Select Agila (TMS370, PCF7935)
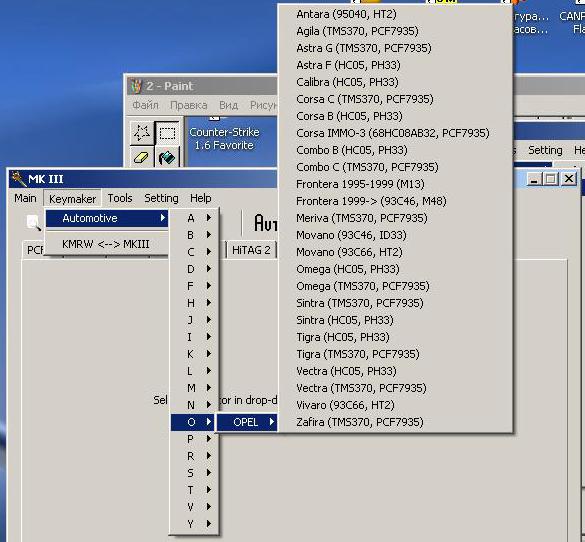The image size is (585, 542). pyautogui.click(x=395, y=31)
